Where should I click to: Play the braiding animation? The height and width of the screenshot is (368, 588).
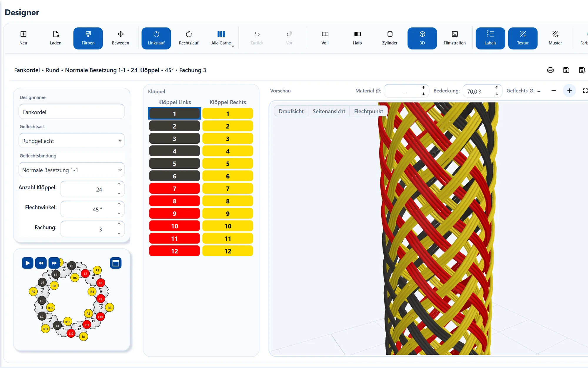[27, 263]
